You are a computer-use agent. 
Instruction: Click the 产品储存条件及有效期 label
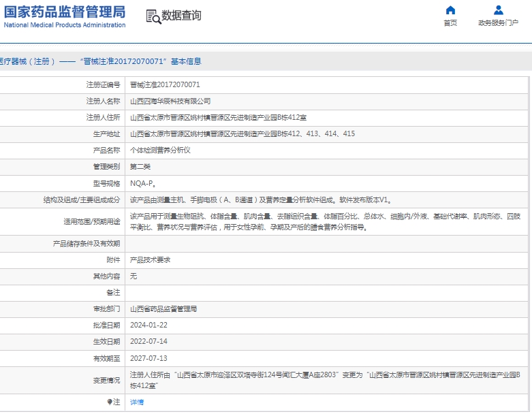coord(87,244)
